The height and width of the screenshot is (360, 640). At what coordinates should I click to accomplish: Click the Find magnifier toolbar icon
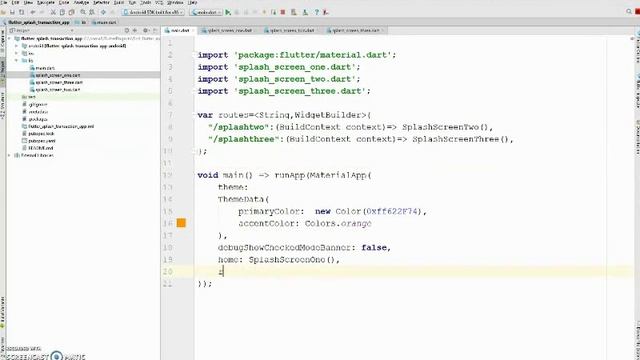point(83,12)
